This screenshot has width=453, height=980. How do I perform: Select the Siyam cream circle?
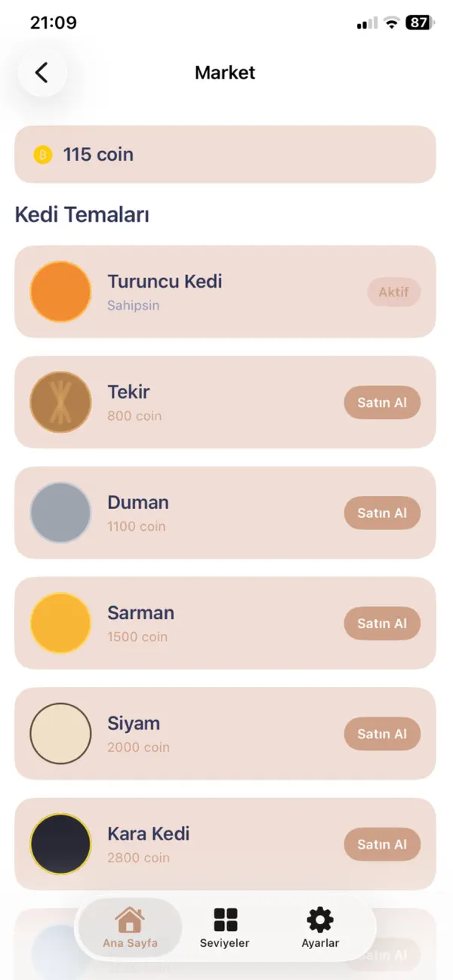tap(60, 734)
